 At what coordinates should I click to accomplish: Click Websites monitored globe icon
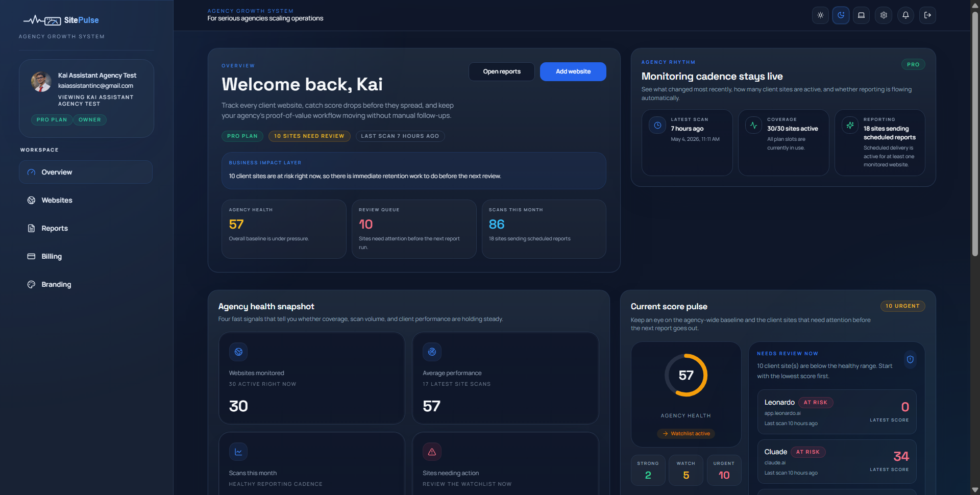pyautogui.click(x=238, y=352)
